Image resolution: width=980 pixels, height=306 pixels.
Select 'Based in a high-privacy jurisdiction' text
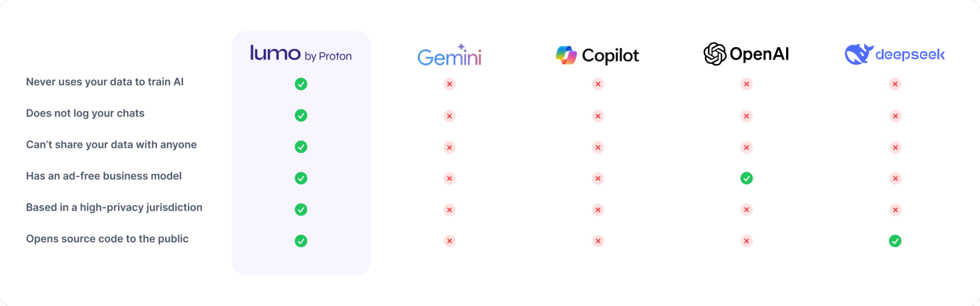pyautogui.click(x=114, y=207)
